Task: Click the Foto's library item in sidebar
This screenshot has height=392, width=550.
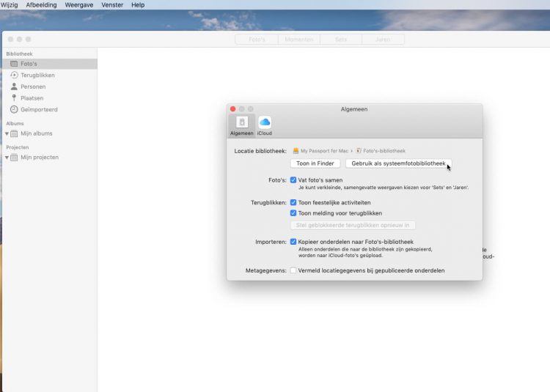Action: click(29, 64)
